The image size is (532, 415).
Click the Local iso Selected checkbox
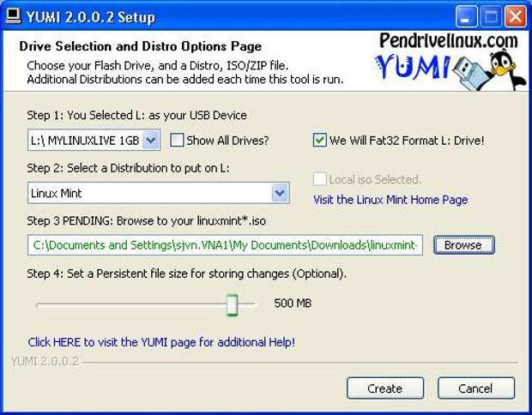319,179
